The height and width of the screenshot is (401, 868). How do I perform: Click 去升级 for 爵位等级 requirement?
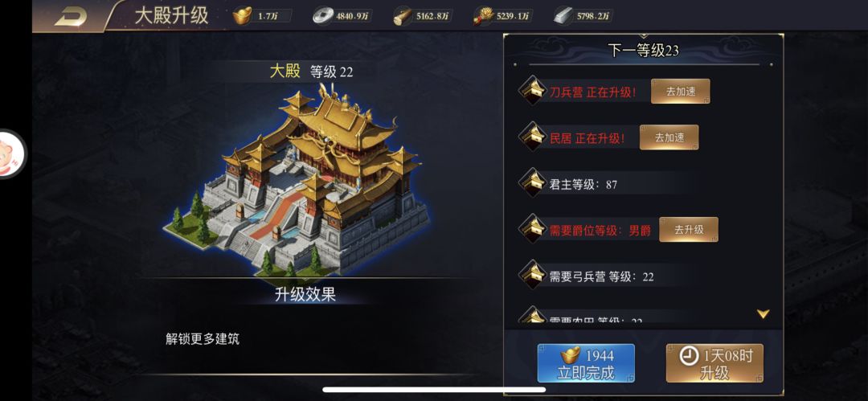click(689, 229)
